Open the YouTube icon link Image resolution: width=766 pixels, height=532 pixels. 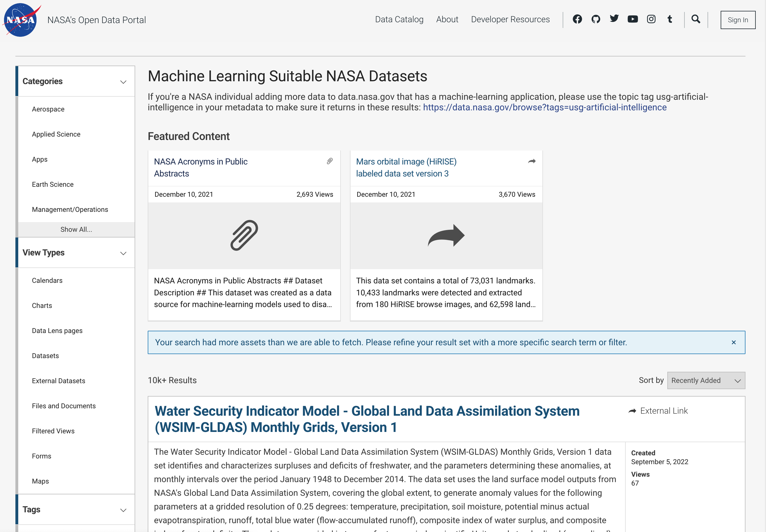click(633, 19)
